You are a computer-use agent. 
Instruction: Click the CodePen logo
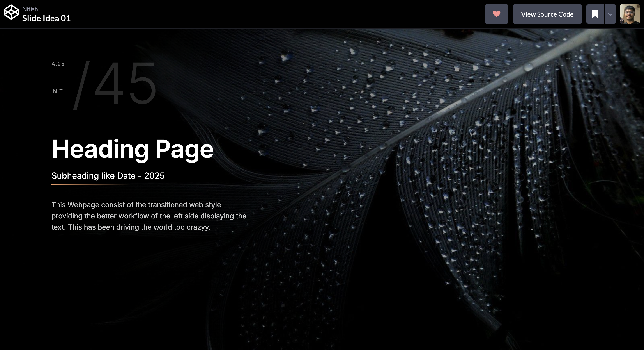pyautogui.click(x=11, y=12)
